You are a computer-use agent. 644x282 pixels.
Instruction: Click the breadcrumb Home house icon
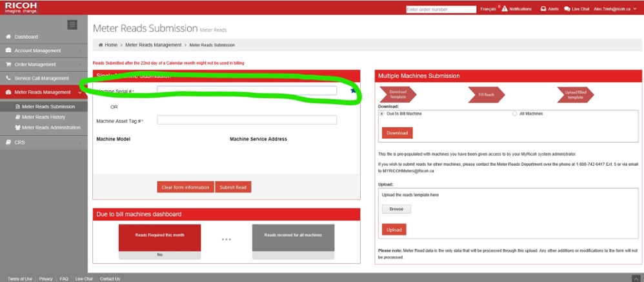tap(101, 45)
